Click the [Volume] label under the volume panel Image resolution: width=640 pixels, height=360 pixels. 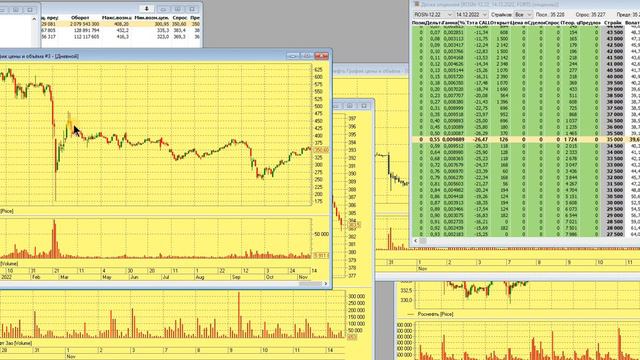(x=9, y=264)
